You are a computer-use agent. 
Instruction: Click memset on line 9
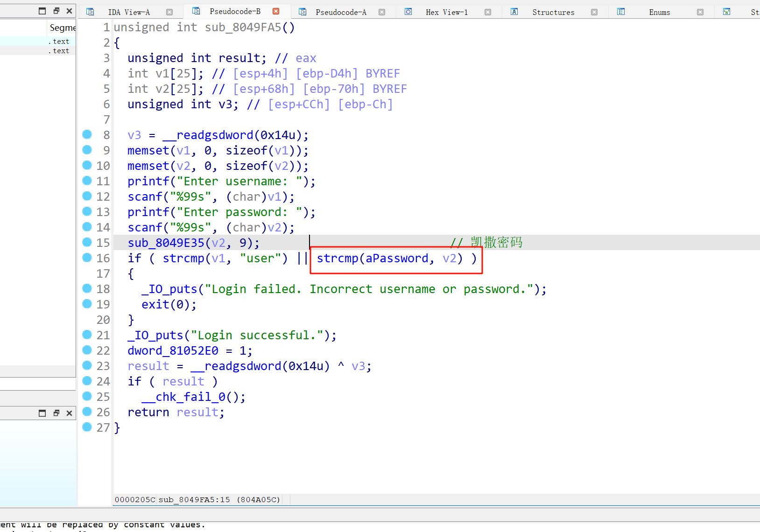coord(148,151)
